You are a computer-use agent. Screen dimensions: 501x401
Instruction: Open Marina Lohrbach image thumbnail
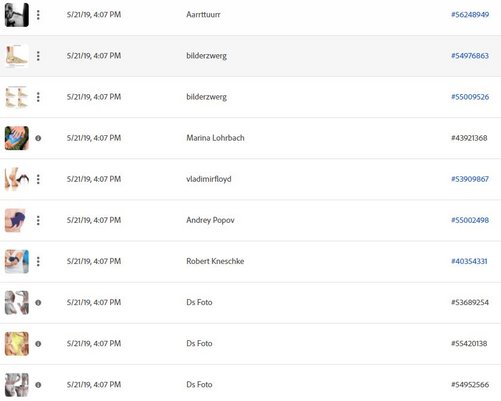point(17,138)
